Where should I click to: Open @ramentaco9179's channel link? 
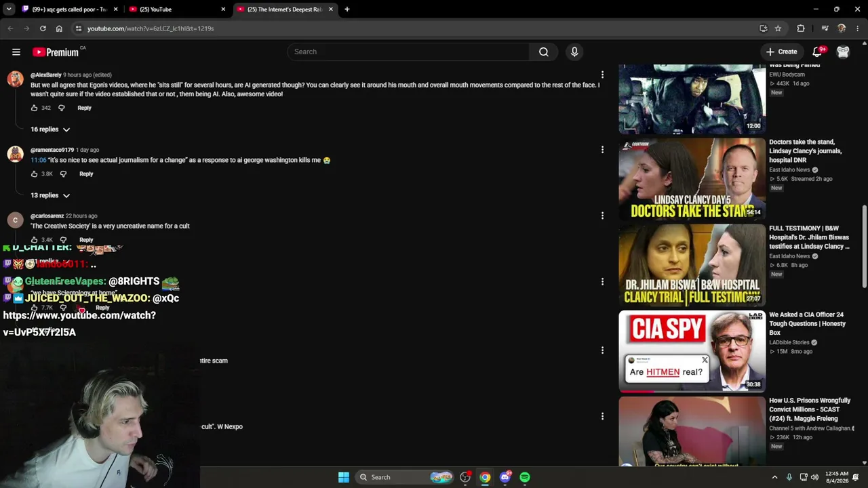(x=52, y=150)
